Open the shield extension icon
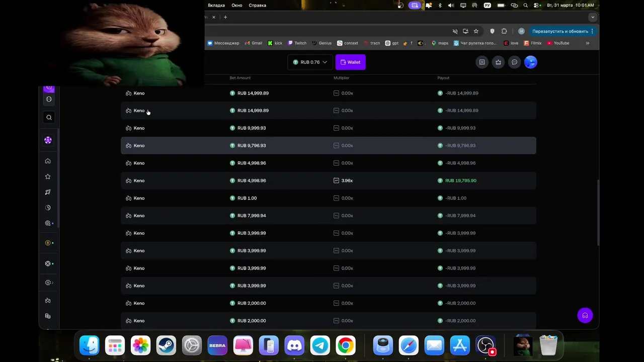 492,31
